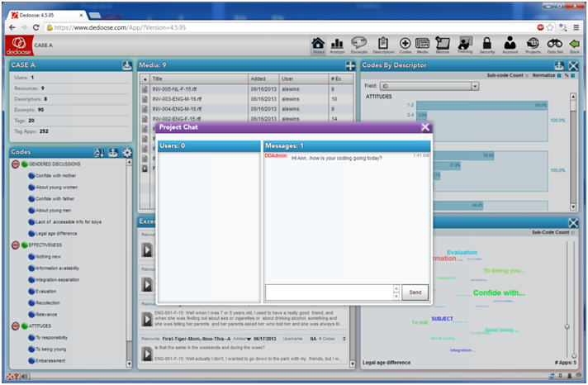Select the Integration-separation code
The height and width of the screenshot is (385, 588).
click(x=57, y=280)
